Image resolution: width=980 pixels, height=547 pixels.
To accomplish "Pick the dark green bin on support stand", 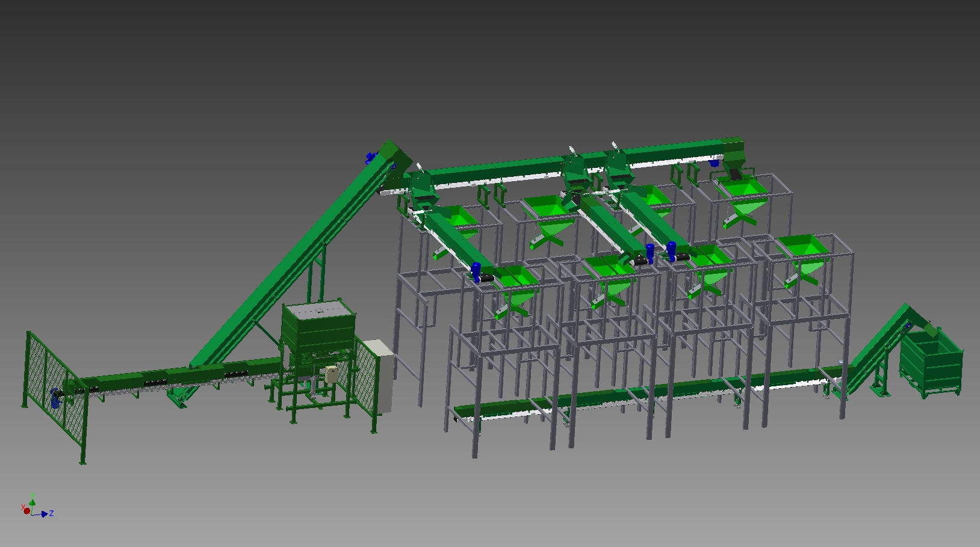I will (318, 330).
